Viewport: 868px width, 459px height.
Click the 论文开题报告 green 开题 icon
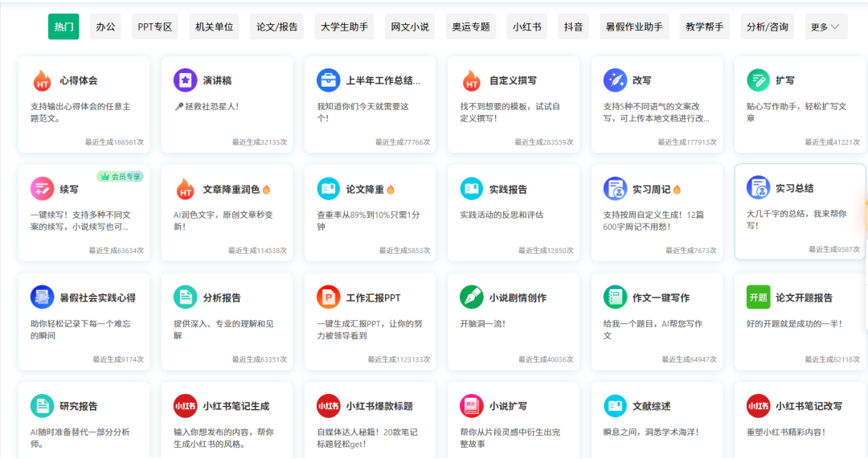(758, 297)
